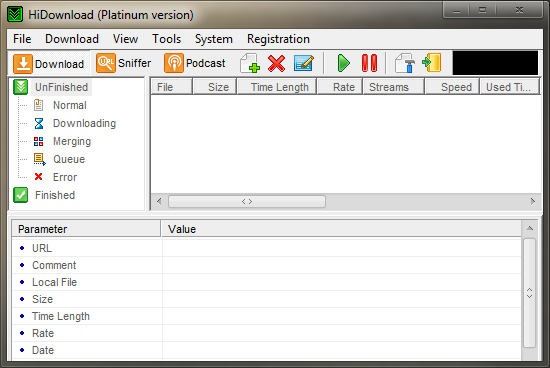Select the Time Length parameter row

[267, 316]
